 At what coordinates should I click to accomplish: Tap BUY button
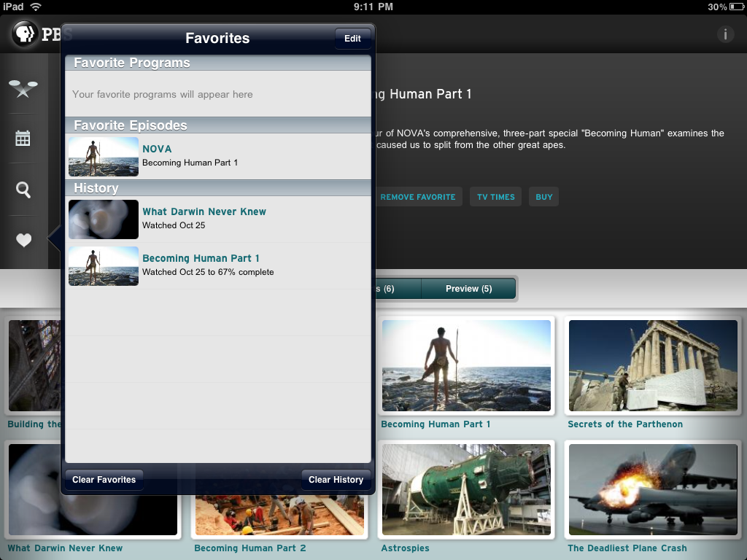point(543,197)
